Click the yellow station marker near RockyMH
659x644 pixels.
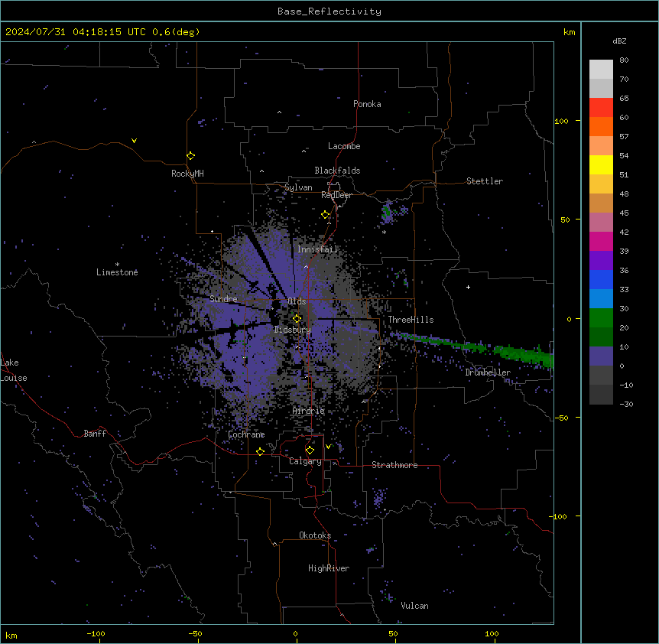point(190,156)
